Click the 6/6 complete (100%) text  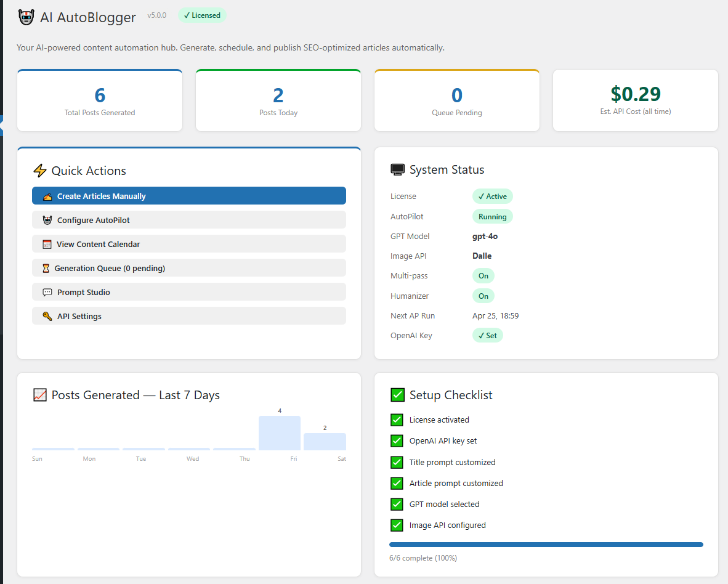coord(423,558)
